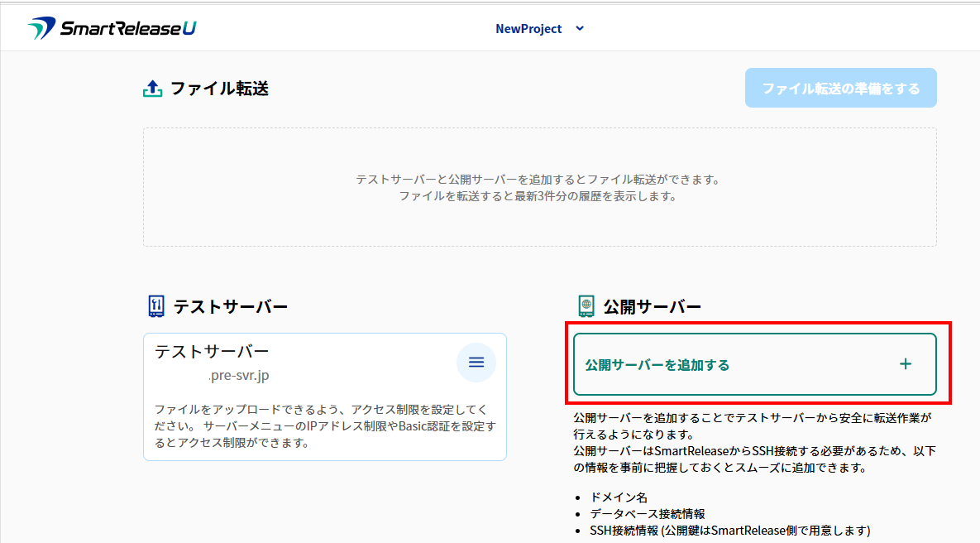
Task: Click the plus icon to add public server
Action: 906,364
